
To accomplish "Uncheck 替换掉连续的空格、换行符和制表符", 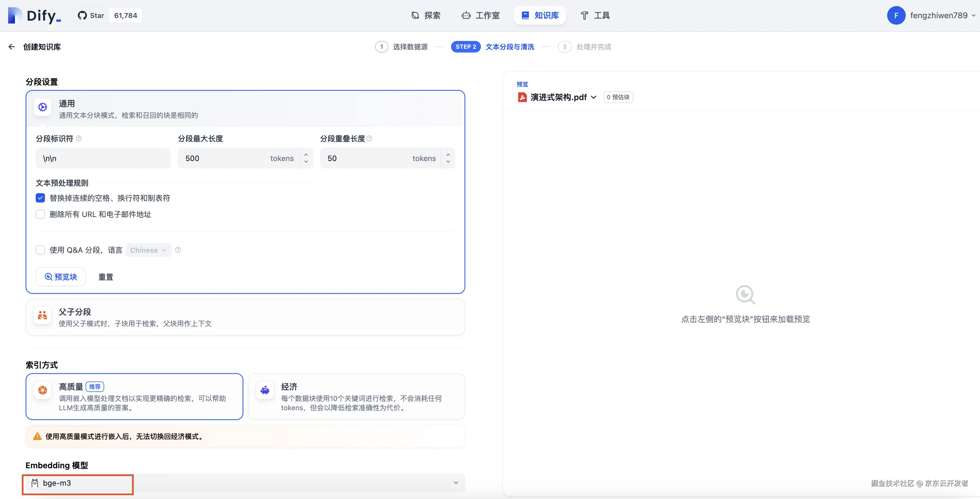I will [x=40, y=198].
